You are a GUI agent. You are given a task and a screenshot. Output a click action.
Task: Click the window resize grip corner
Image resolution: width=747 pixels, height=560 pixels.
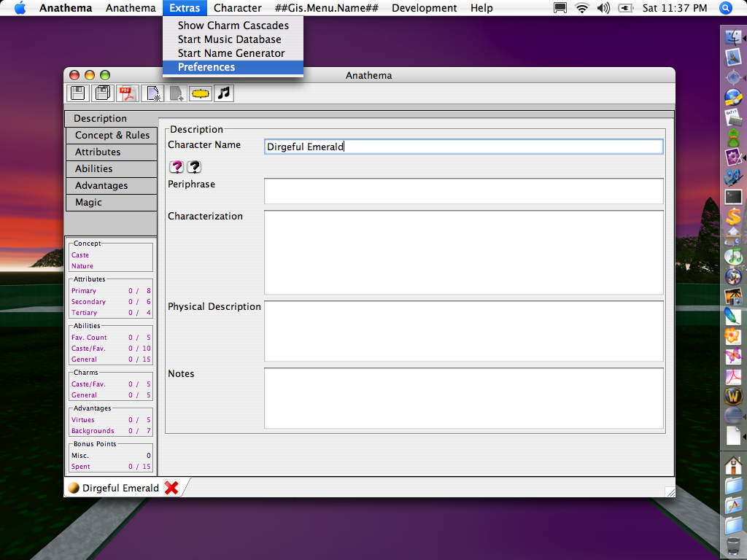point(670,492)
